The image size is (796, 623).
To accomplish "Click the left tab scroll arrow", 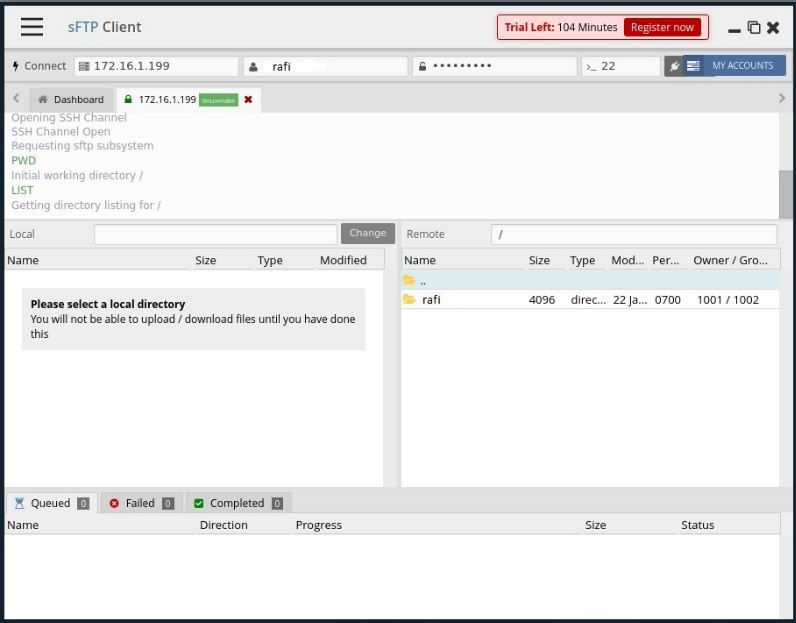I will pyautogui.click(x=16, y=98).
